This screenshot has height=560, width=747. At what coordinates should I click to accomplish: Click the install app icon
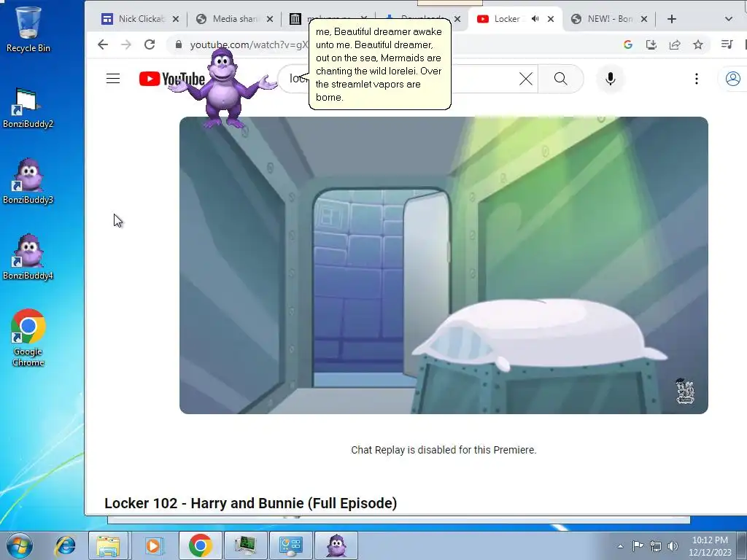click(x=651, y=44)
